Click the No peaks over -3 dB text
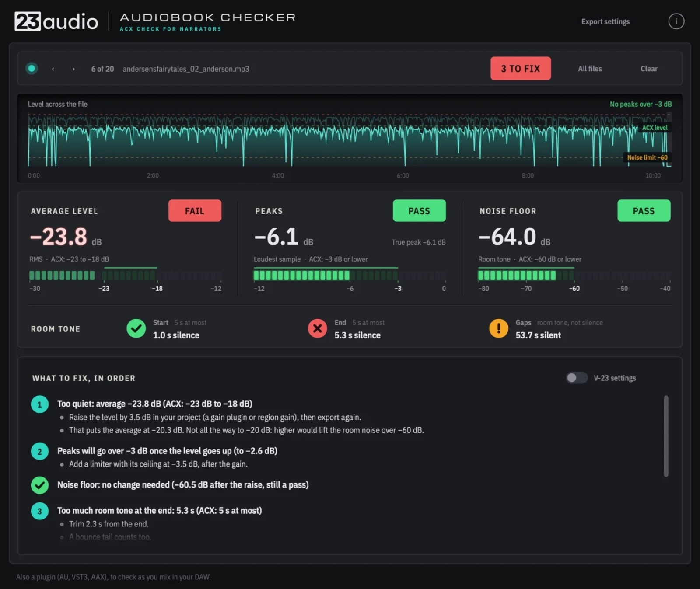This screenshot has width=700, height=589. [640, 104]
